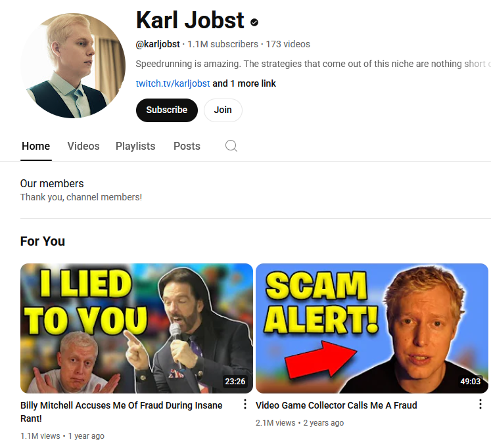The image size is (491, 448).
Task: Select the Home tab
Action: (x=35, y=146)
